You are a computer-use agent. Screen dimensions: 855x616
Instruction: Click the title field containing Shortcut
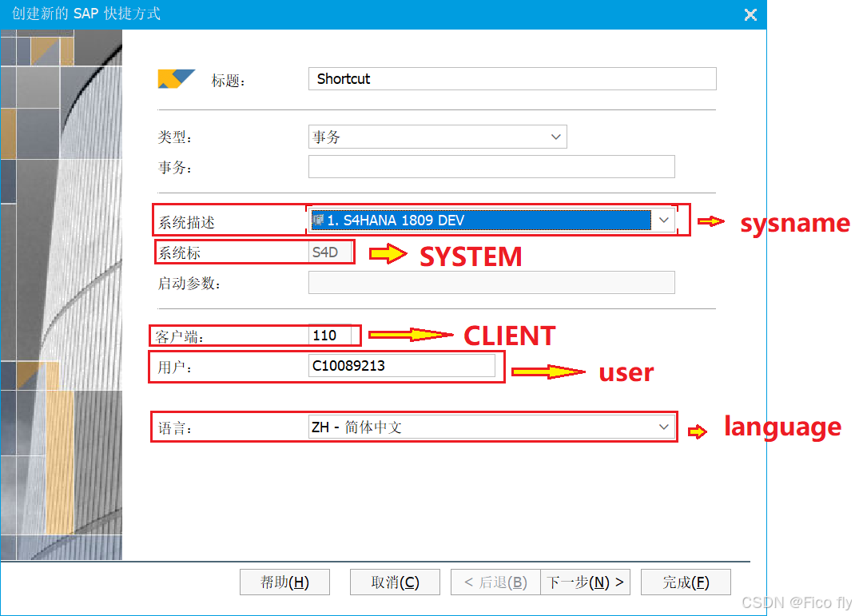click(x=512, y=79)
